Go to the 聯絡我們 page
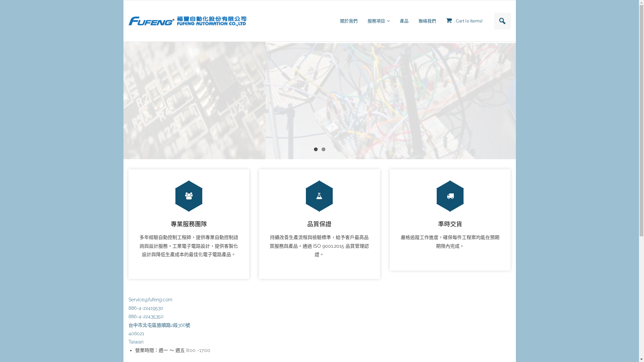Screen dimensions: 644x362 [x=427, y=21]
